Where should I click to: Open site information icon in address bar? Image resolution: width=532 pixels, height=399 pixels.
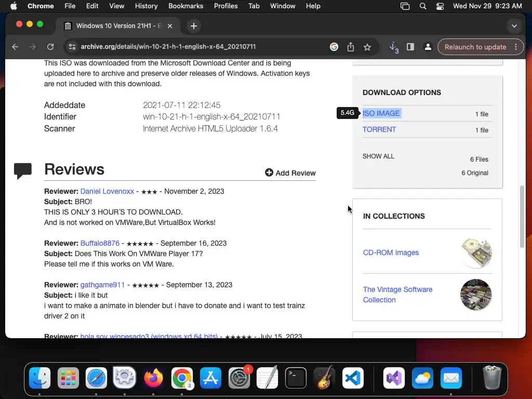[72, 47]
